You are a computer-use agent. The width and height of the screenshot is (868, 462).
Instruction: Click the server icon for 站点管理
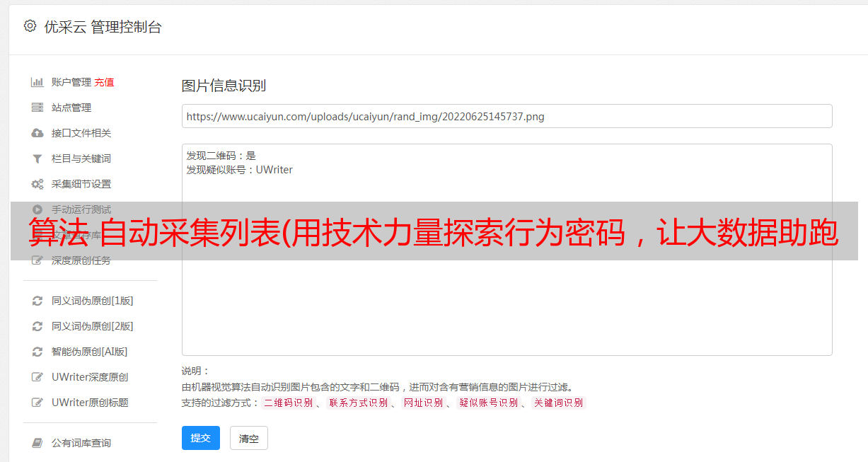click(x=37, y=108)
